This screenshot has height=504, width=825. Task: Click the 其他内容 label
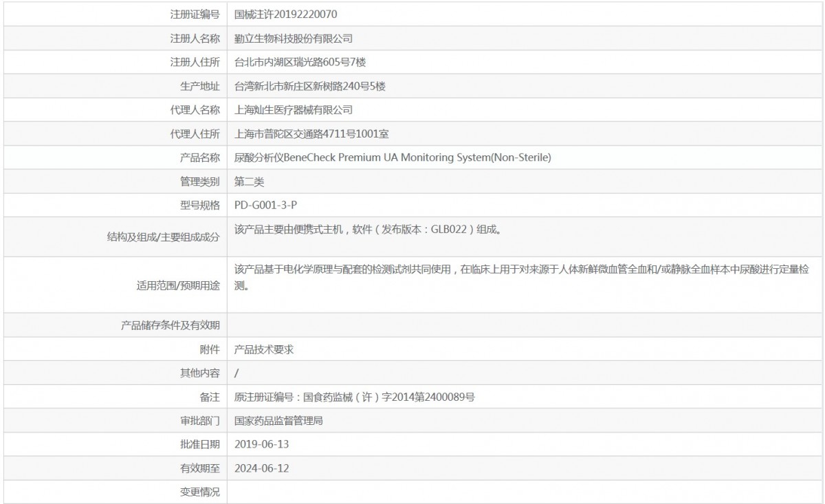point(200,373)
